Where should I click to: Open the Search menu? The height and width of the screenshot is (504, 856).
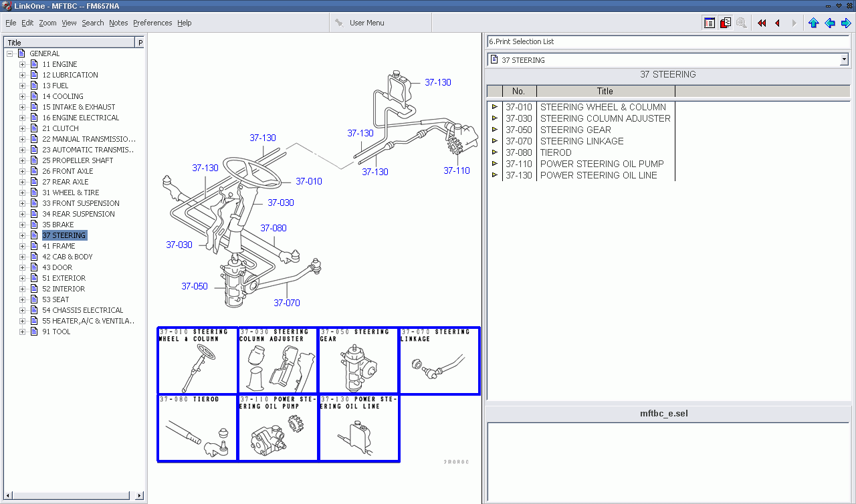click(x=93, y=23)
